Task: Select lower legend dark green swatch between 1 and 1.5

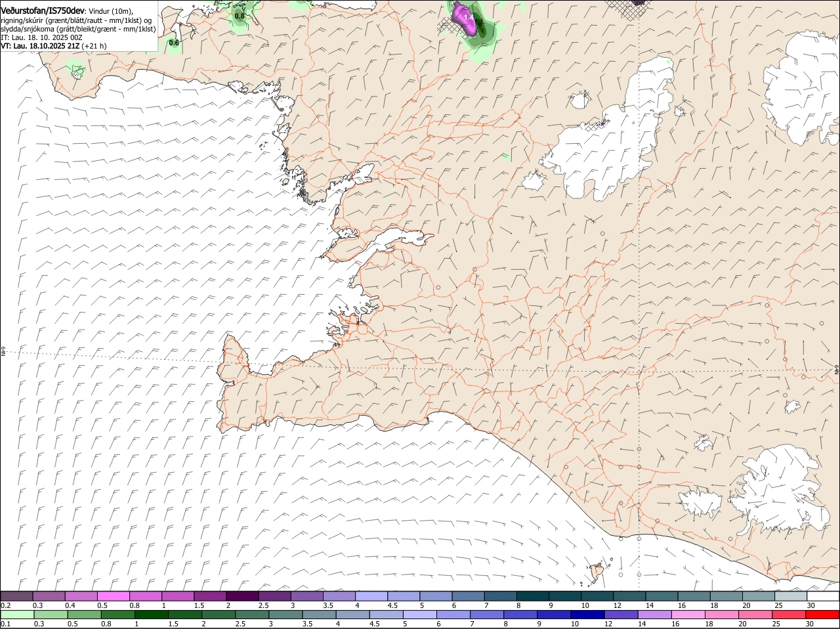Action: coord(151,615)
